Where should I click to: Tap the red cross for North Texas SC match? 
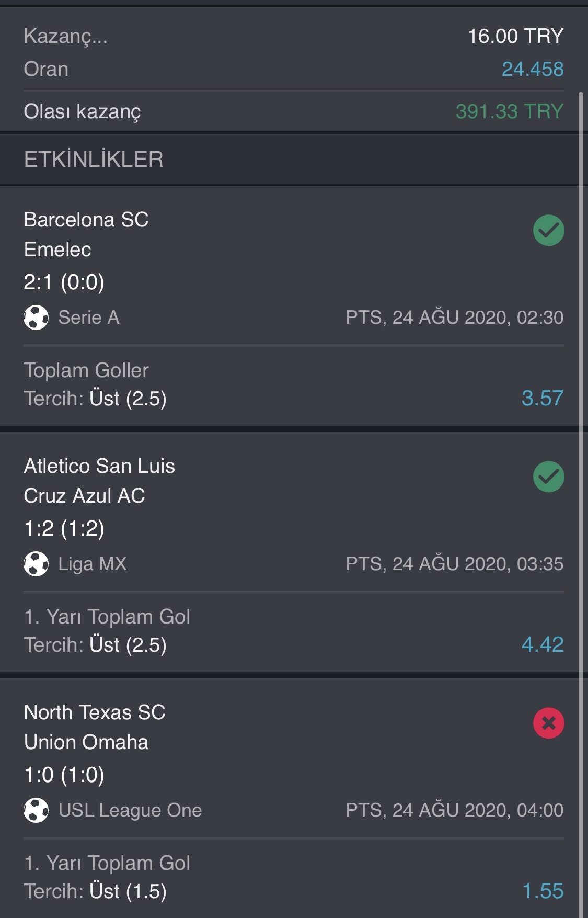pyautogui.click(x=548, y=723)
